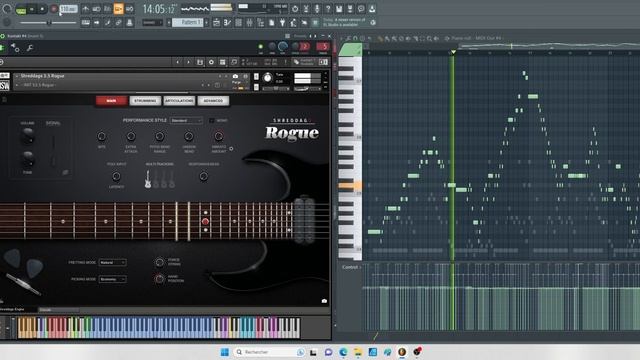640x360 pixels.
Task: Switch to the STRUMMING tab
Action: tap(145, 101)
